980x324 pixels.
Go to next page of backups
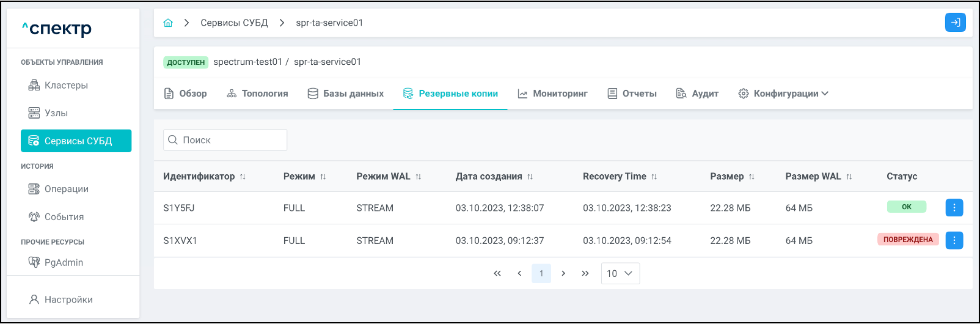[x=563, y=273]
